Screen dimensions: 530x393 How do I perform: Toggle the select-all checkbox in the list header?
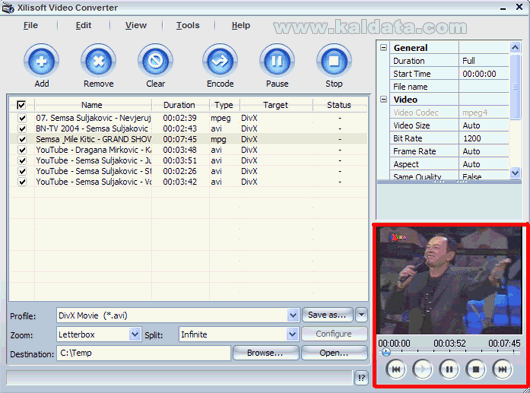click(x=21, y=105)
